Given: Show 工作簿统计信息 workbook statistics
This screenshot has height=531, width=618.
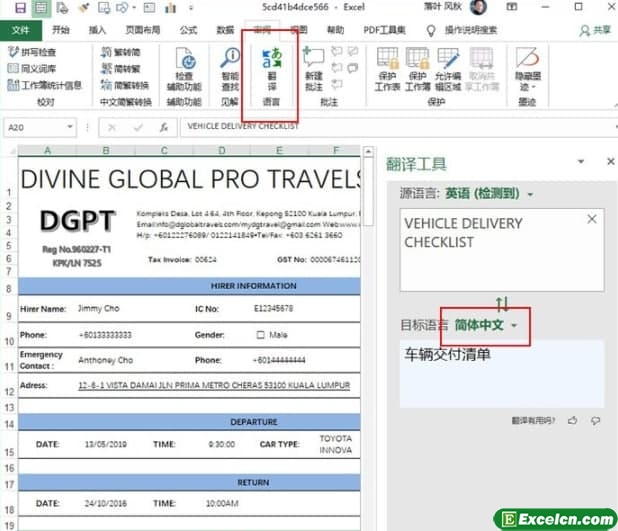Looking at the screenshot, I should (x=45, y=85).
